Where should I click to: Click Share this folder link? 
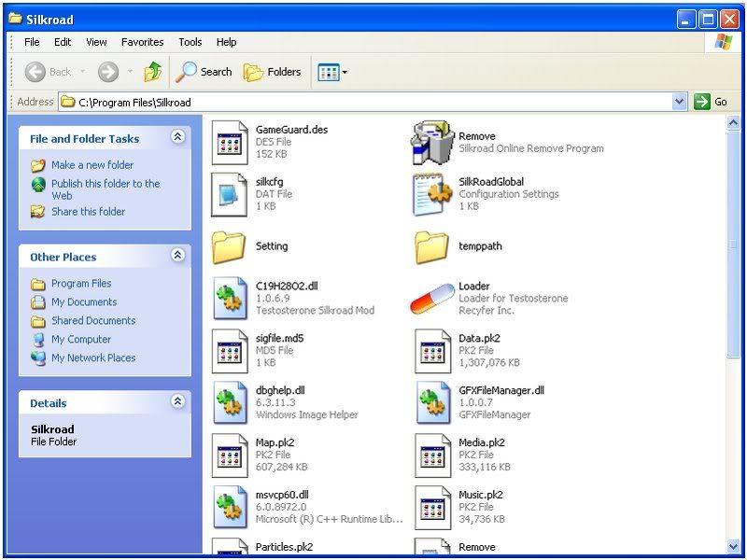click(x=88, y=212)
